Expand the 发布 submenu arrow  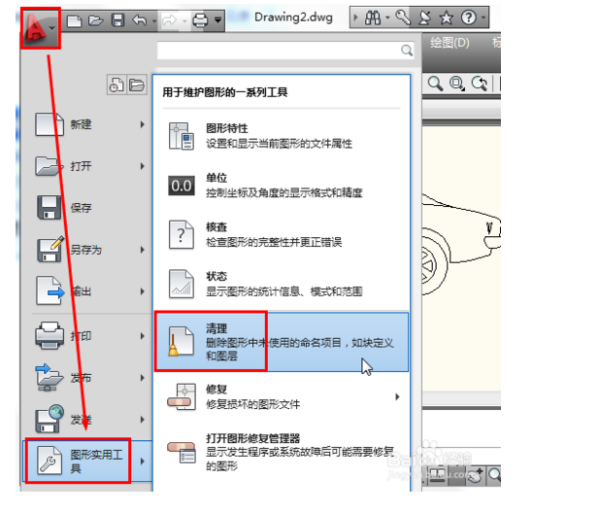[142, 378]
